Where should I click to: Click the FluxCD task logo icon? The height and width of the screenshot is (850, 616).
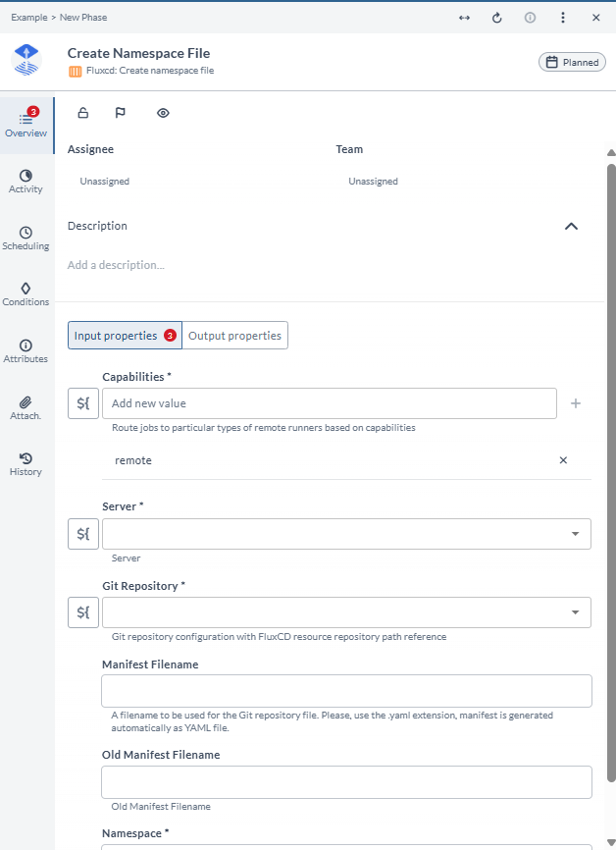[x=26, y=60]
